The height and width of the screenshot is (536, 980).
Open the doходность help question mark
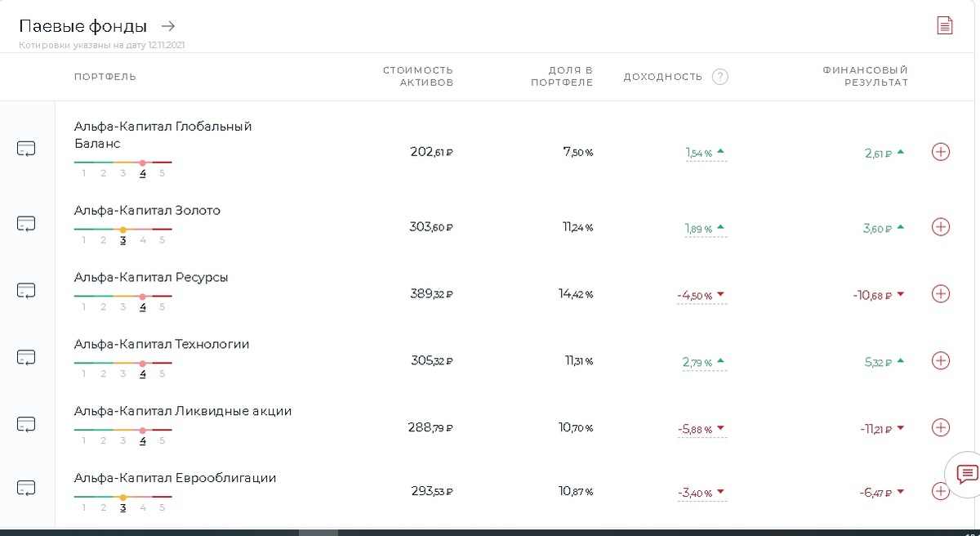pyautogui.click(x=719, y=77)
